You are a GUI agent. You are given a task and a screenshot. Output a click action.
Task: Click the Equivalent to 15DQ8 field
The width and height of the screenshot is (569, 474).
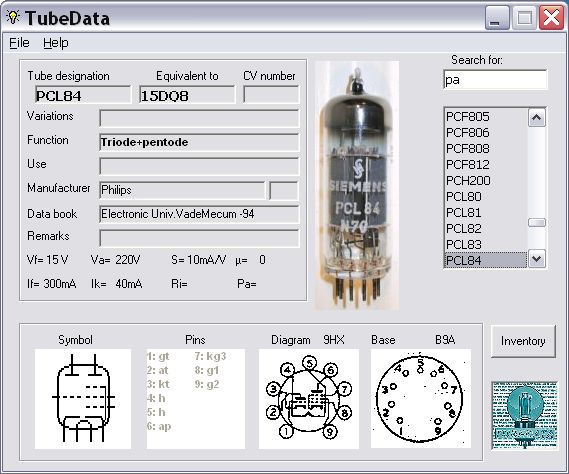click(x=187, y=95)
